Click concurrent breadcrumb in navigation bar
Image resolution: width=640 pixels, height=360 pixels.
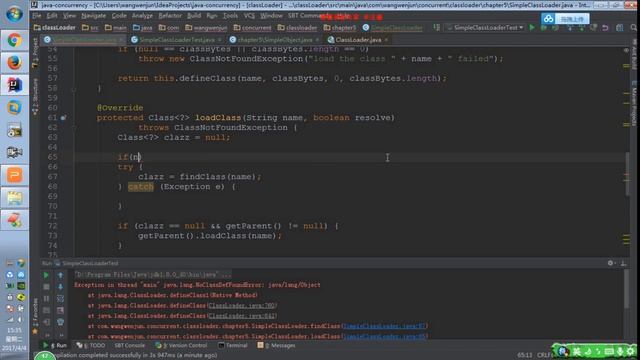click(252, 28)
